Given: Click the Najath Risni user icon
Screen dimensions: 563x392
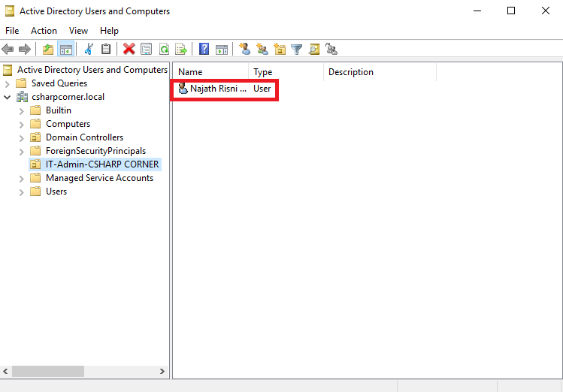Looking at the screenshot, I should point(183,88).
